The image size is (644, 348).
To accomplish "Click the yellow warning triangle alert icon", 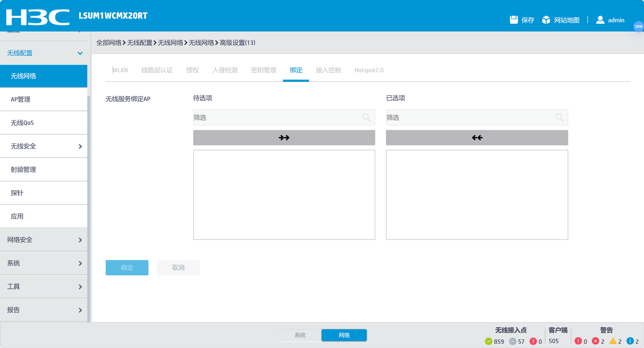I will point(613,341).
